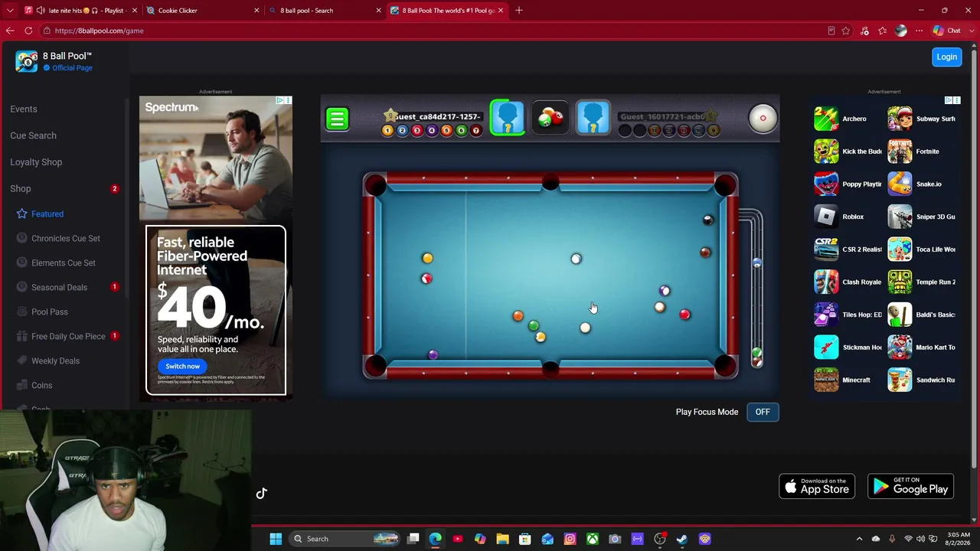Open the browser tab list dropdown
The width and height of the screenshot is (980, 551).
(x=10, y=10)
